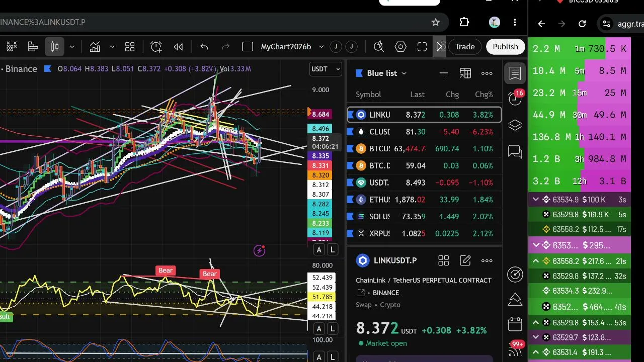Open alerts panel with 16 badge
This screenshot has height=362, width=644.
point(515,98)
